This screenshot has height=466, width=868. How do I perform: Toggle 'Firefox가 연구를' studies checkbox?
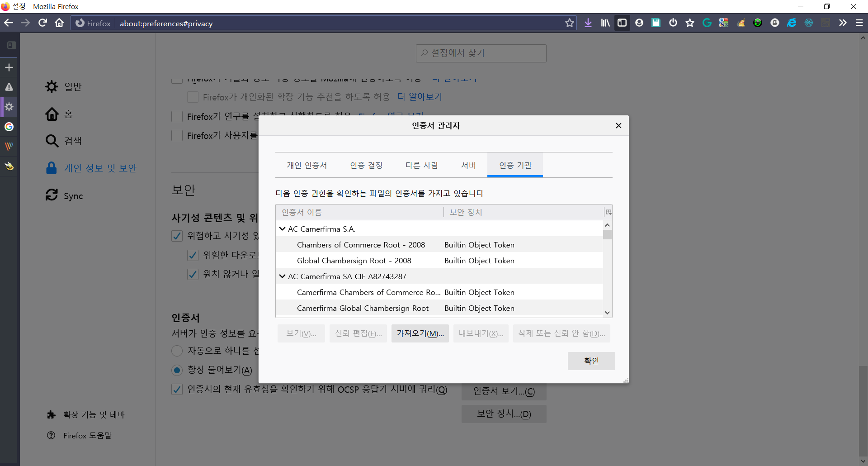177,117
